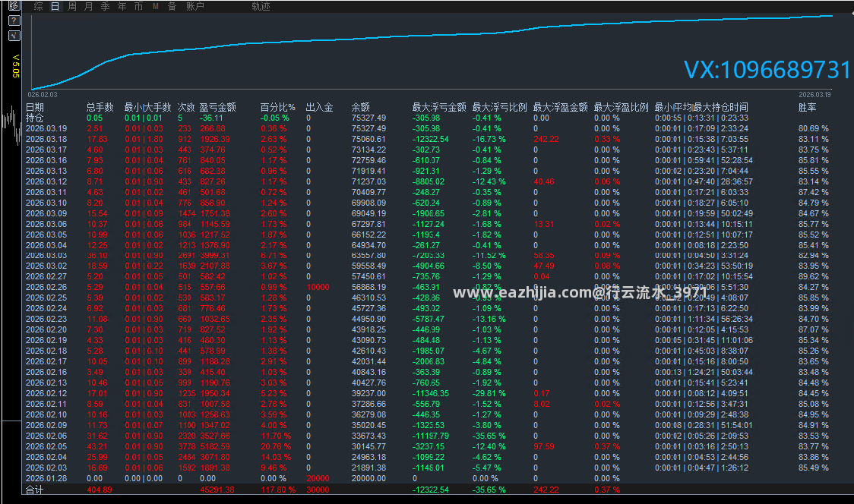Click the 移 move-panel icon
Viewport: 854px width, 504px height.
(14, 6)
